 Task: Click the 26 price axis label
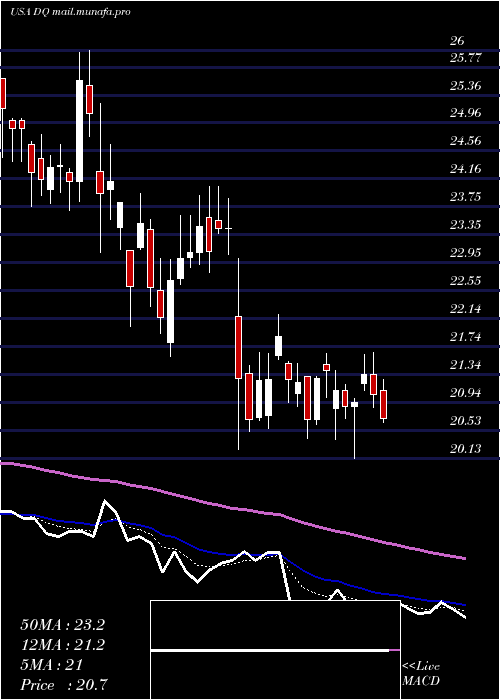pyautogui.click(x=458, y=41)
